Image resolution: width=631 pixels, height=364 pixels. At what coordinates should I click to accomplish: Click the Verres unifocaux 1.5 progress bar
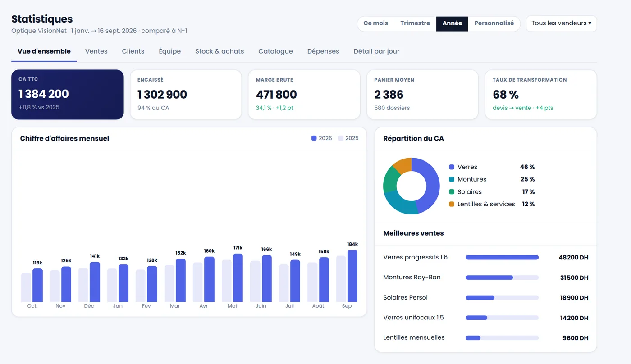point(502,318)
